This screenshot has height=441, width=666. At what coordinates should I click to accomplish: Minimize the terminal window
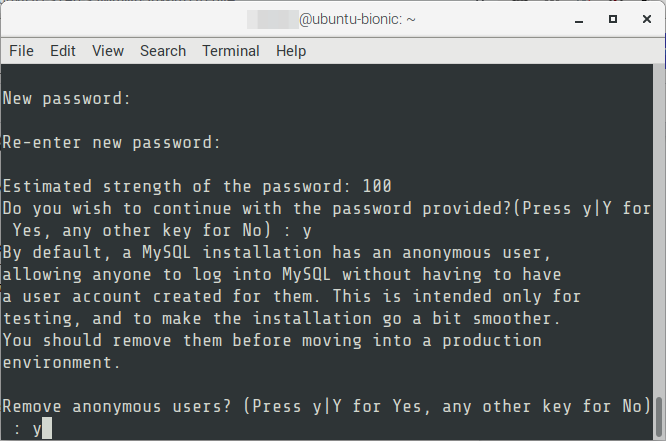579,20
